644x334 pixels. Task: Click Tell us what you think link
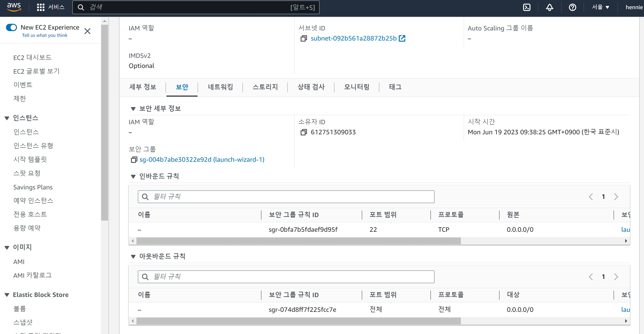[44, 35]
